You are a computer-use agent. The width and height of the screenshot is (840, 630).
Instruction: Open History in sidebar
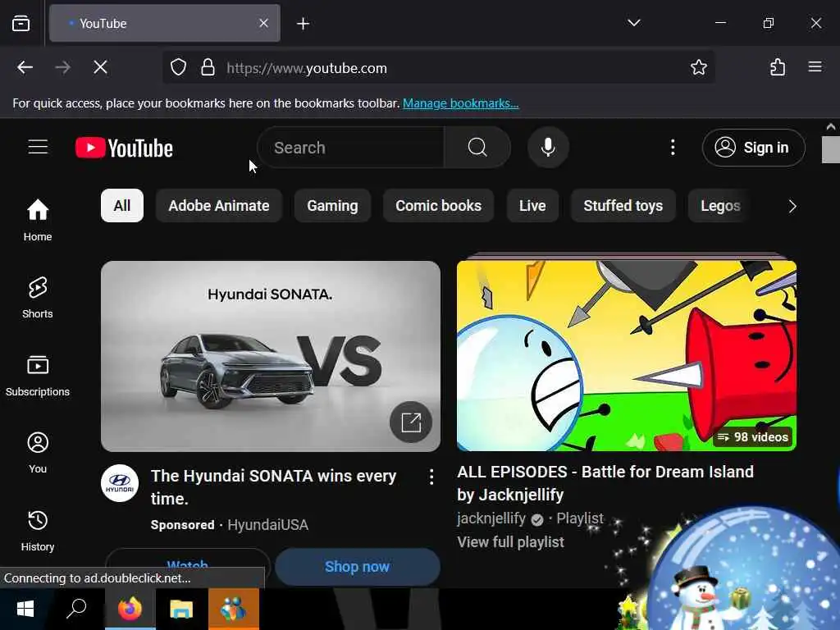tap(38, 531)
